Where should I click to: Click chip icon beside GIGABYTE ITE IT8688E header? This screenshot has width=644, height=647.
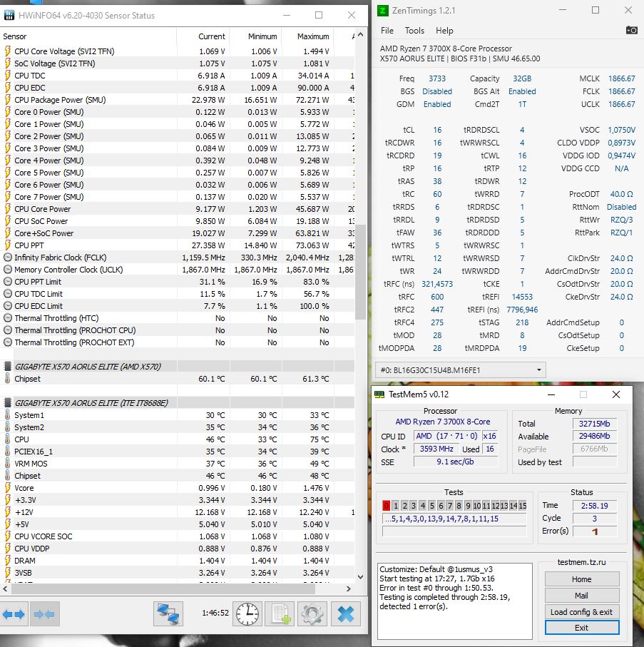click(7, 403)
